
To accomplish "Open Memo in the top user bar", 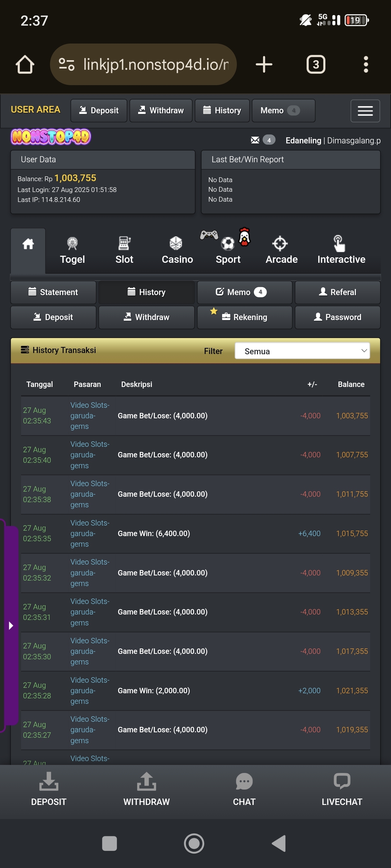I will click(x=283, y=110).
